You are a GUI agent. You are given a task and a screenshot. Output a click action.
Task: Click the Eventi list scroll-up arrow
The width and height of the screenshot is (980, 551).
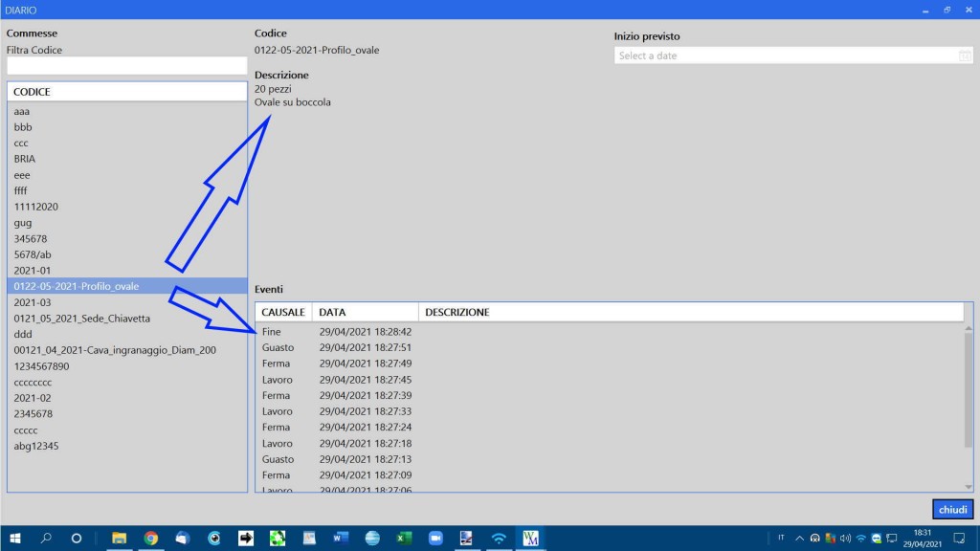pyautogui.click(x=969, y=327)
